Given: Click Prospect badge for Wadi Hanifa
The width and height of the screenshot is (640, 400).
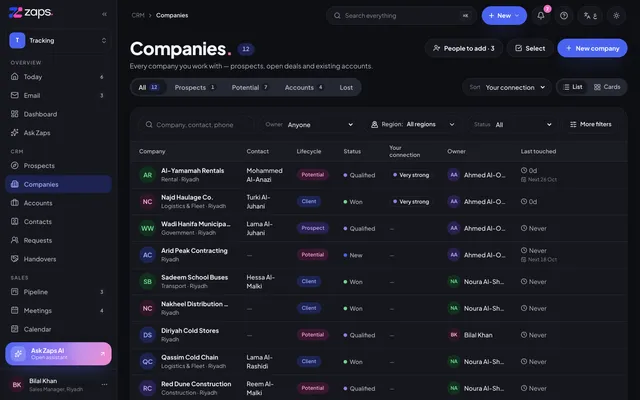Looking at the screenshot, I should 313,228.
